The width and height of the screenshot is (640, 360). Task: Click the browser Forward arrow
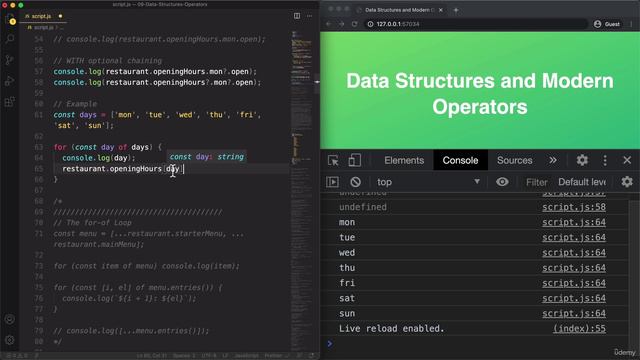[x=342, y=24]
